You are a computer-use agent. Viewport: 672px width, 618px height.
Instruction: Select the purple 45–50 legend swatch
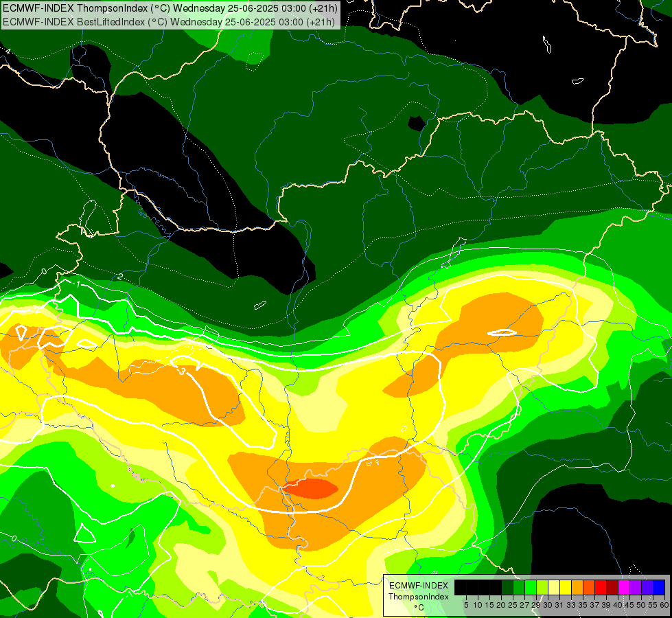635,587
